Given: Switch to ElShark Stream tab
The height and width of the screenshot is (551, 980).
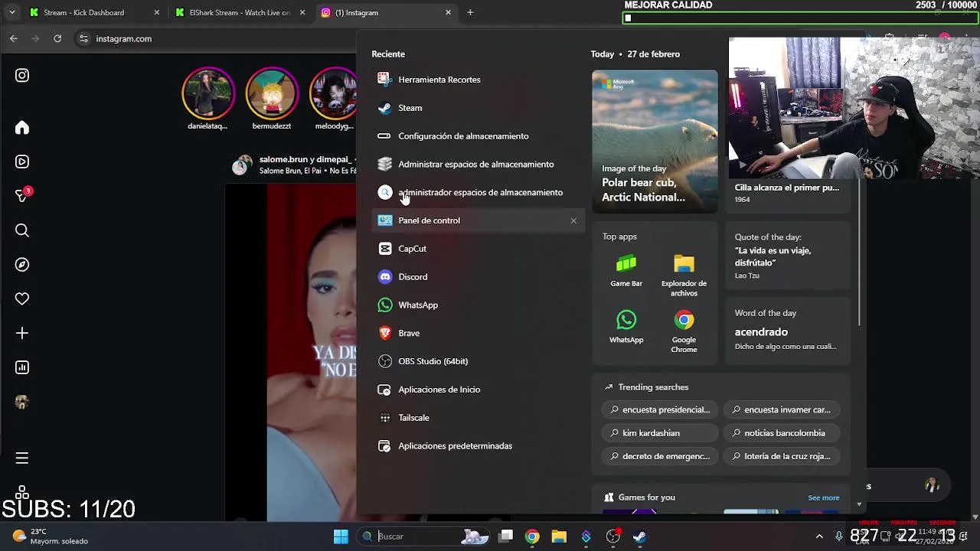Looking at the screenshot, I should [240, 12].
